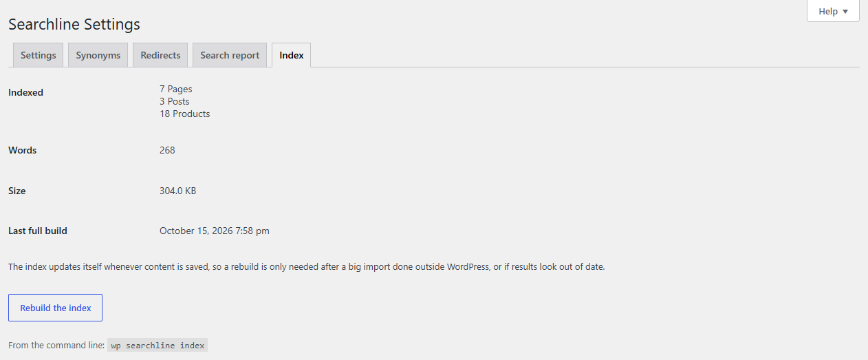Go to the Redirects tab
The height and width of the screenshot is (360, 868).
[x=160, y=55]
